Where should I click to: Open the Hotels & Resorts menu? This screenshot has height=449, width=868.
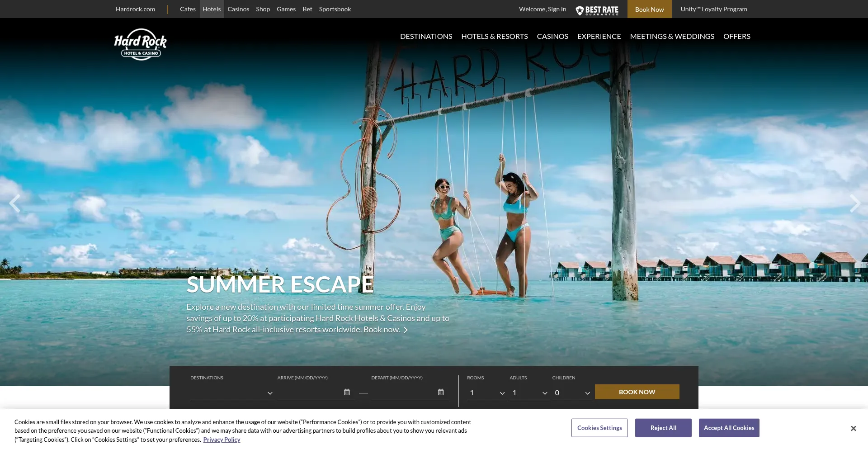(x=495, y=36)
